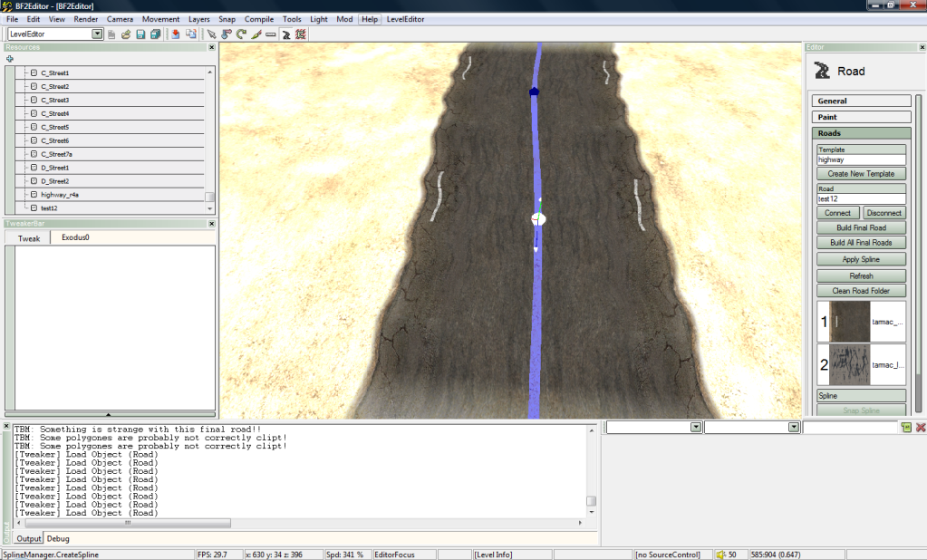This screenshot has width=927, height=560.
Task: Select C_Street7a in the Resources tree
Action: (x=57, y=154)
